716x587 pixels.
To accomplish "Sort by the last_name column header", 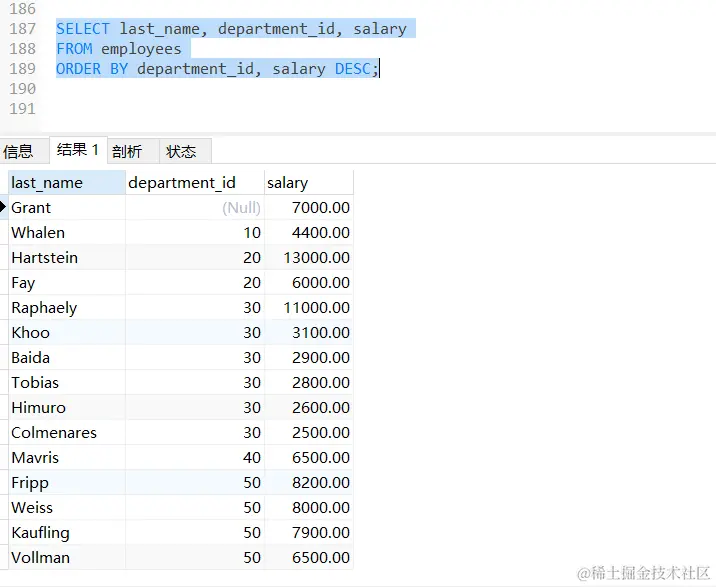I will pyautogui.click(x=67, y=183).
